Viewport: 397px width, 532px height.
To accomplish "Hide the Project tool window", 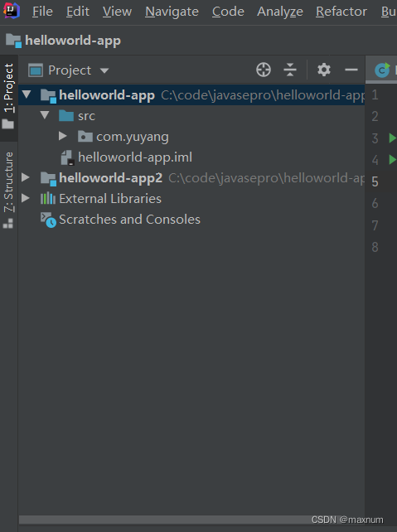I will point(351,70).
